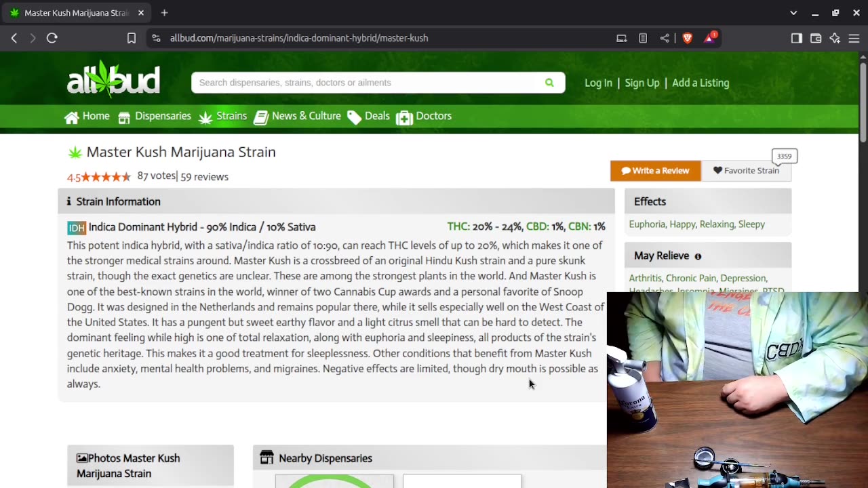Click the Relaxing effect link
The width and height of the screenshot is (868, 488).
pos(717,224)
